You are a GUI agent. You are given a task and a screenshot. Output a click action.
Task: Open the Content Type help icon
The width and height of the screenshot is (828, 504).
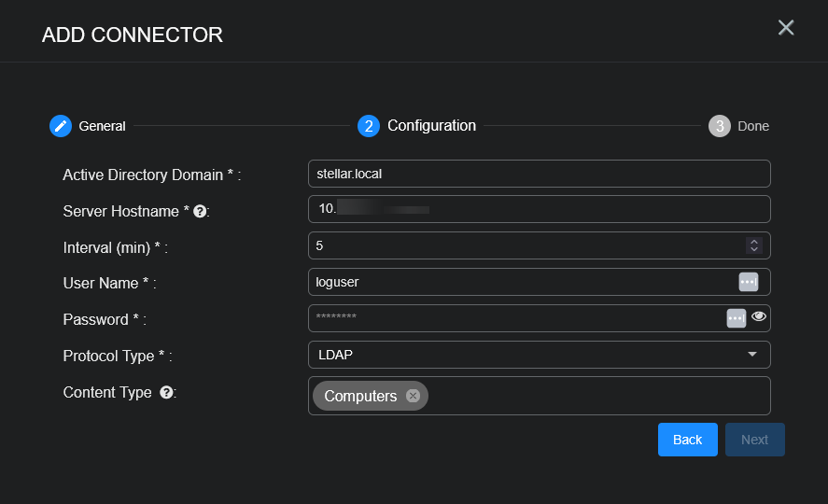(x=166, y=393)
